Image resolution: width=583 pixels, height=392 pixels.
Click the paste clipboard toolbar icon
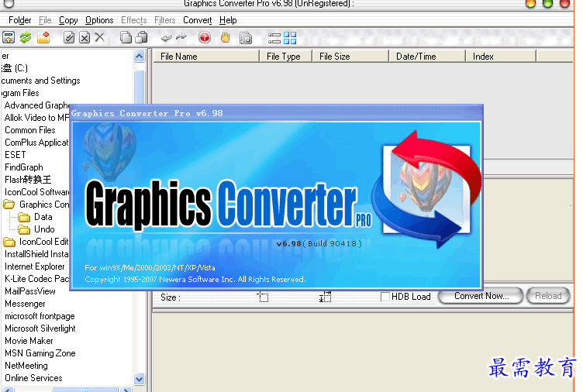[141, 37]
